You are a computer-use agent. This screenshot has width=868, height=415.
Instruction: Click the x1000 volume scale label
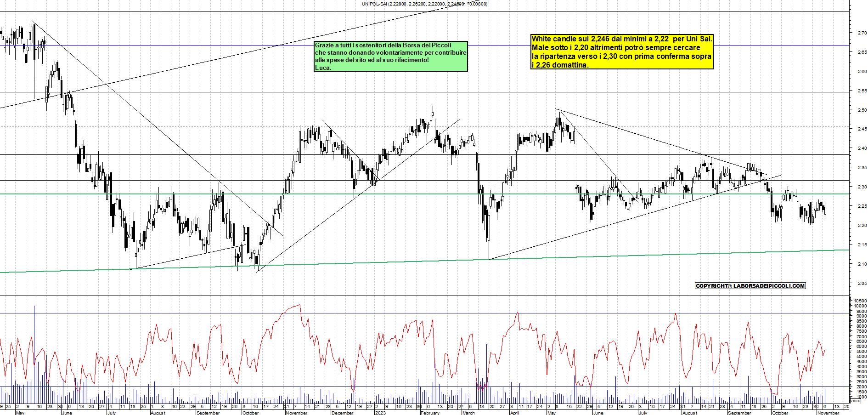click(856, 401)
